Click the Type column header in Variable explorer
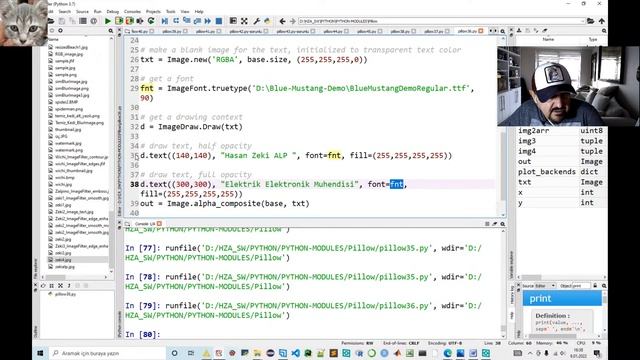The height and width of the screenshot is (360, 640). coord(593,40)
